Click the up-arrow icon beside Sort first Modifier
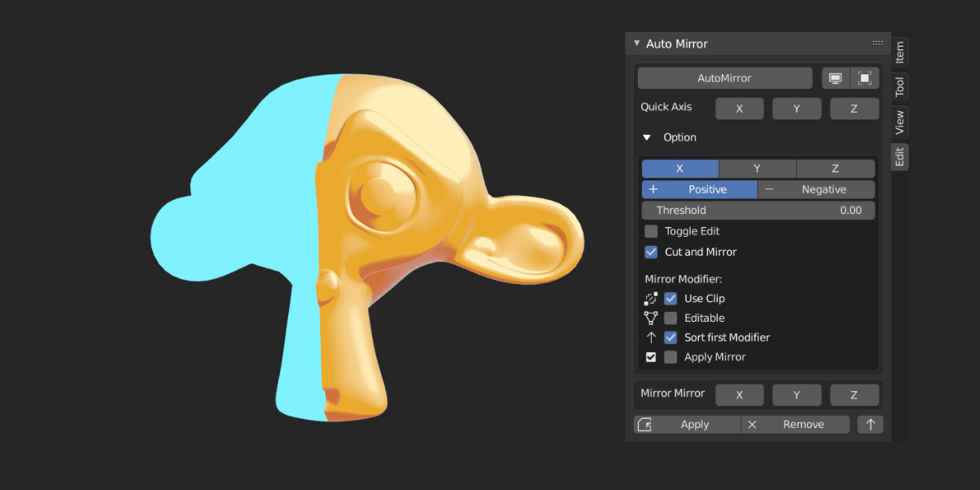This screenshot has height=490, width=980. pos(651,337)
